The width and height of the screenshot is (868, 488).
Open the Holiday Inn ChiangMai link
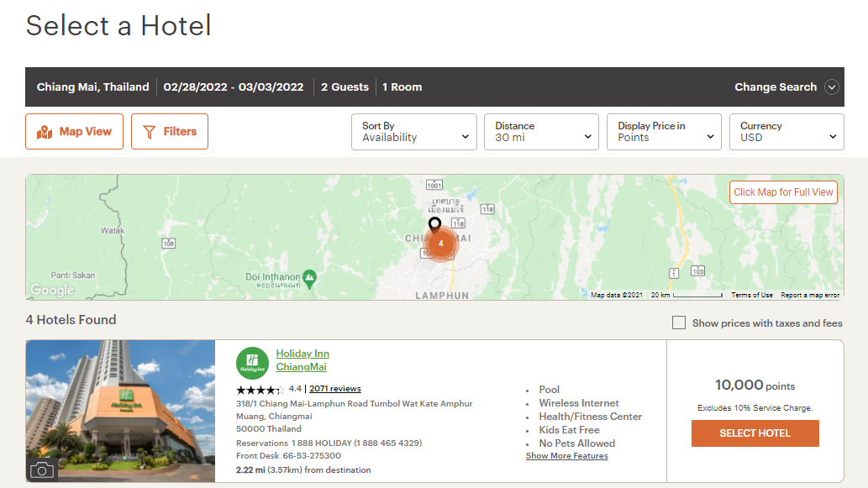point(302,358)
